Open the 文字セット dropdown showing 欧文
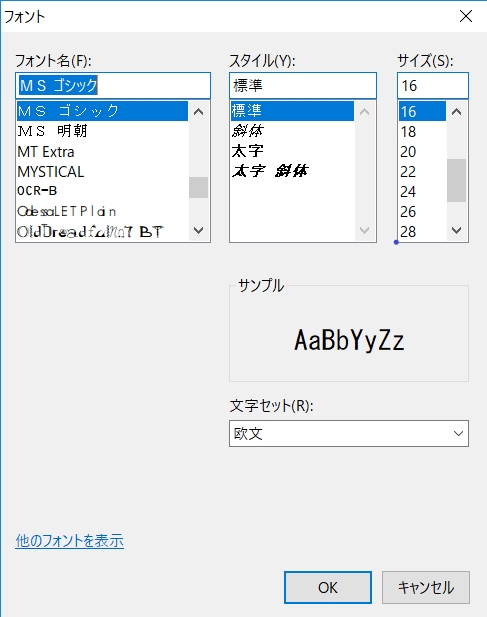The width and height of the screenshot is (487, 617). pyautogui.click(x=349, y=433)
